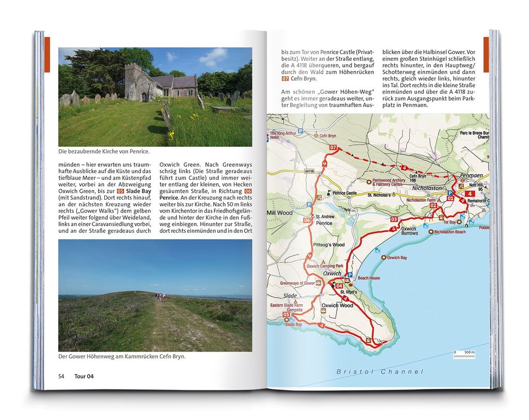Click the 'Bristol Channel' map label
This screenshot has width=529, height=420.
[380, 371]
